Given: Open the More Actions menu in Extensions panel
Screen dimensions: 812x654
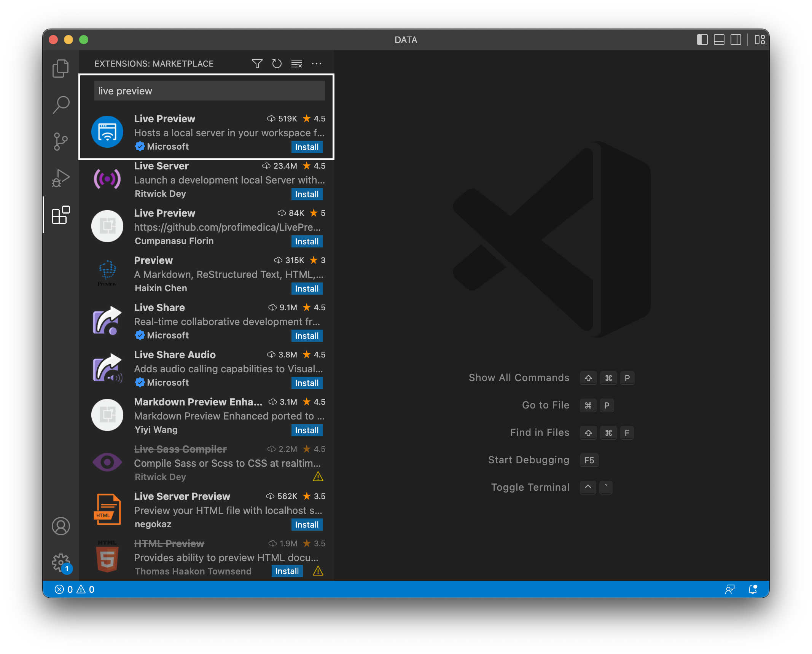Looking at the screenshot, I should click(x=317, y=63).
